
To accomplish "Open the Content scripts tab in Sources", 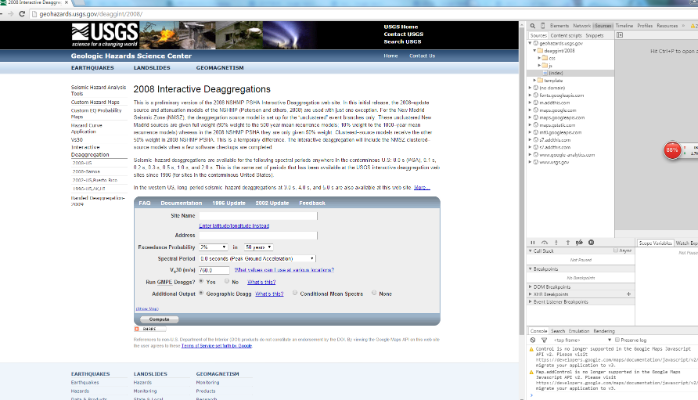I will [566, 35].
